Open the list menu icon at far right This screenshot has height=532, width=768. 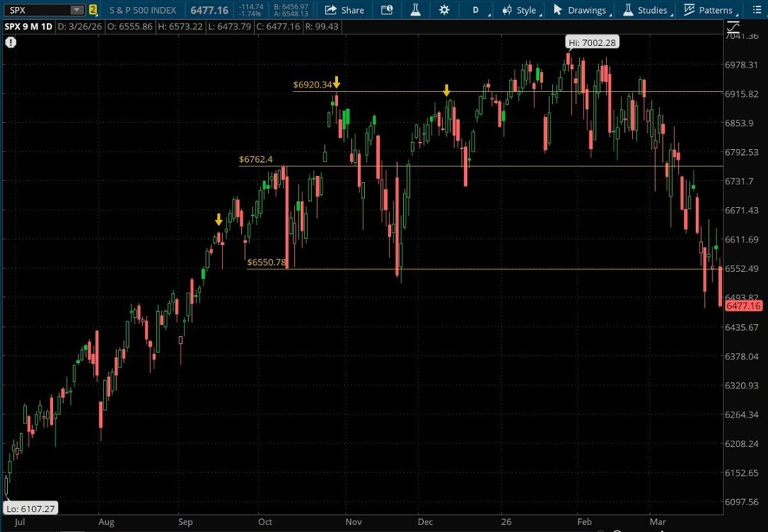(756, 10)
